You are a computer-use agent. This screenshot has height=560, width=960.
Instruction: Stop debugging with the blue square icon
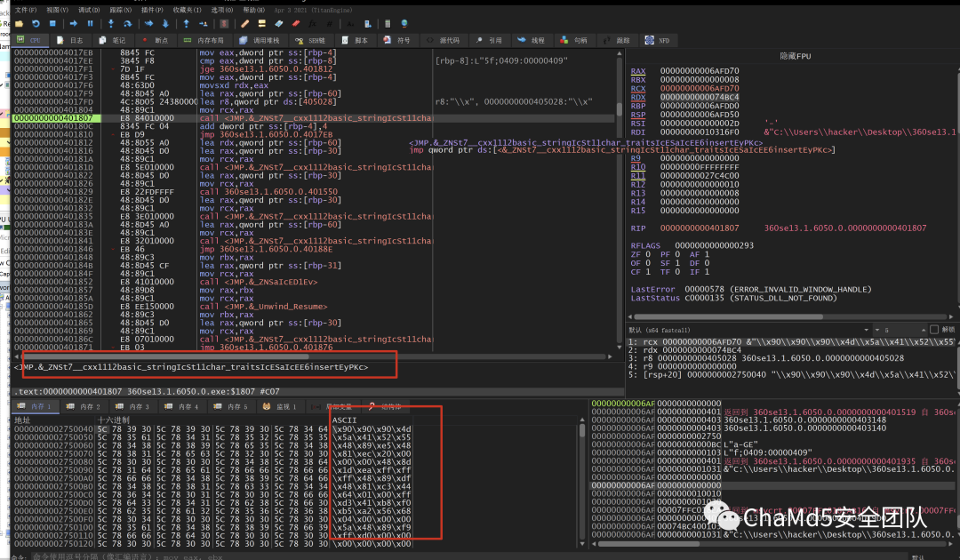coord(52,23)
